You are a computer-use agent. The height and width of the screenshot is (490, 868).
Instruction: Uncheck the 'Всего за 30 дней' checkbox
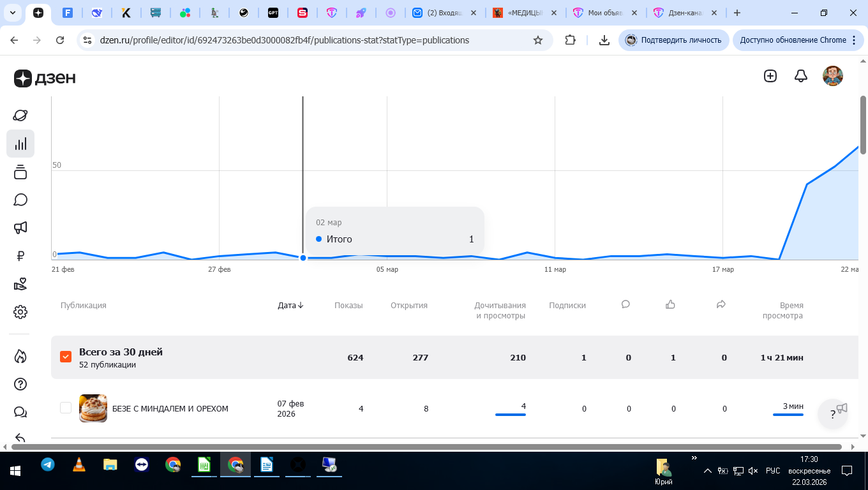pos(66,357)
